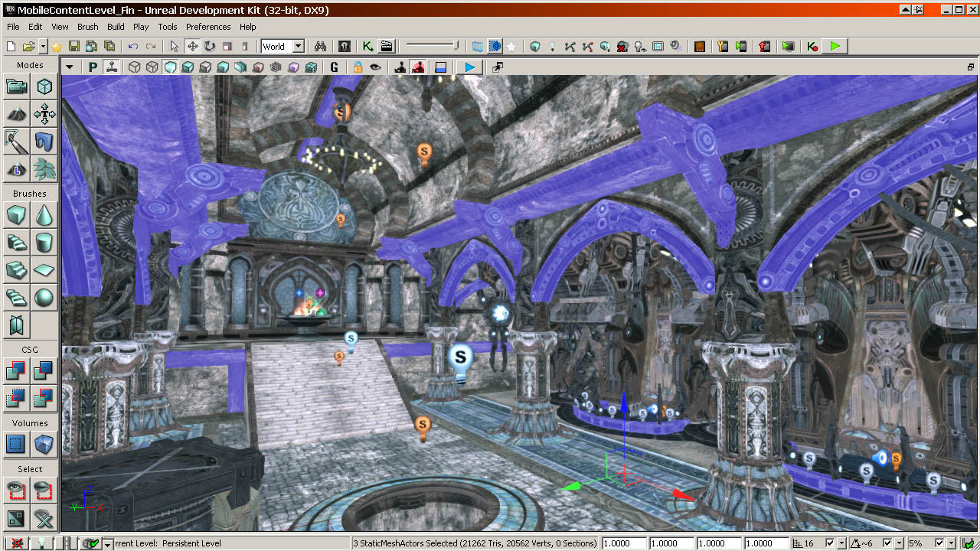Click the Redo arrow icon
The width and height of the screenshot is (980, 551).
pyautogui.click(x=151, y=47)
